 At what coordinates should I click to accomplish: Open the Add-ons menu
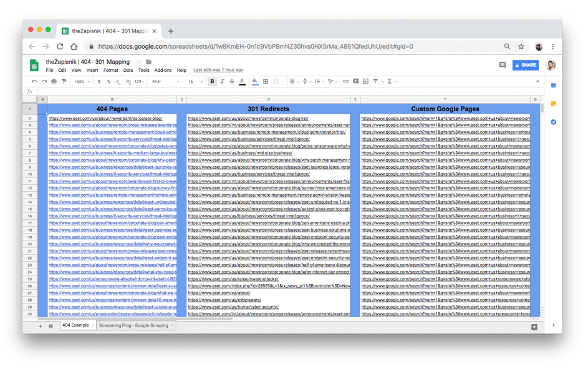163,70
